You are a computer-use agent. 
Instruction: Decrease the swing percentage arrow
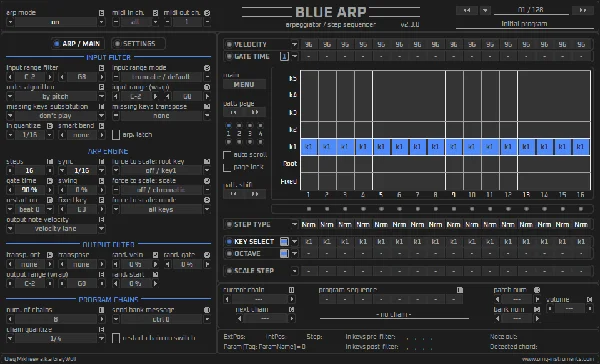pyautogui.click(x=62, y=190)
